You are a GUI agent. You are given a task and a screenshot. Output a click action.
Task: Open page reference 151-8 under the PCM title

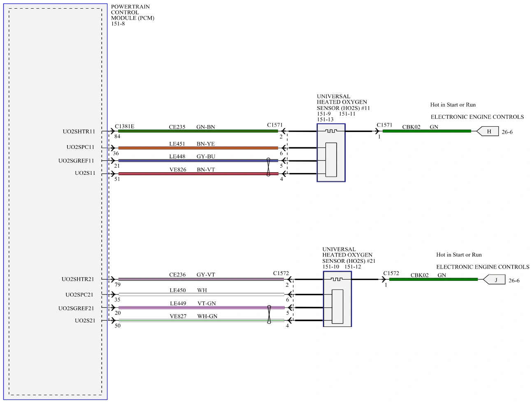click(118, 24)
